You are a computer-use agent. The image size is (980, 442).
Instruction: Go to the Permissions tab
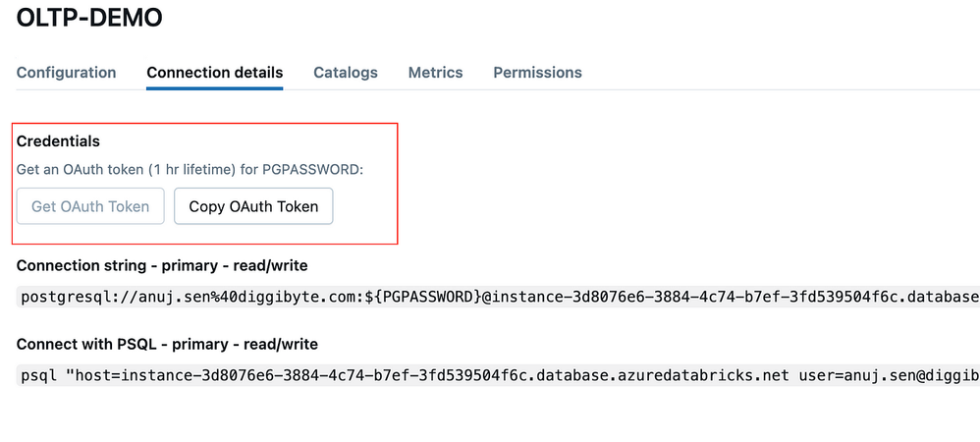click(537, 73)
